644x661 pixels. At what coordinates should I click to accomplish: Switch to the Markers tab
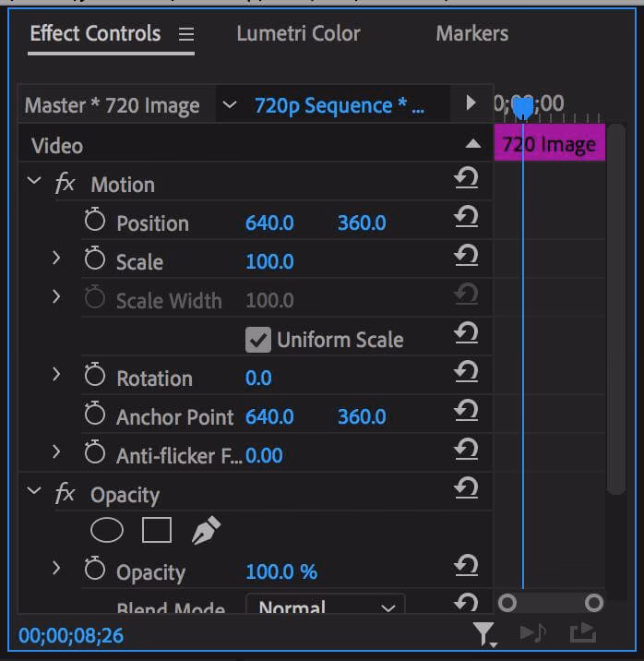click(471, 34)
